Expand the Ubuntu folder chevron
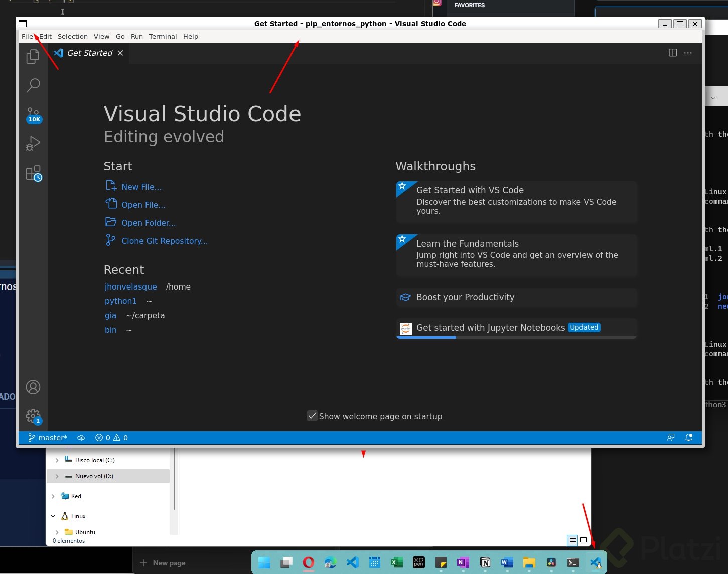 pyautogui.click(x=57, y=532)
